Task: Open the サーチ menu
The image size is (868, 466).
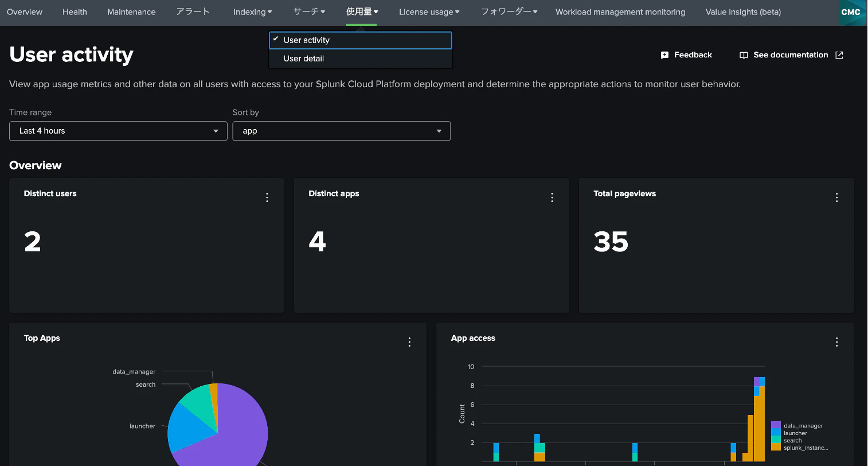Action: 309,12
